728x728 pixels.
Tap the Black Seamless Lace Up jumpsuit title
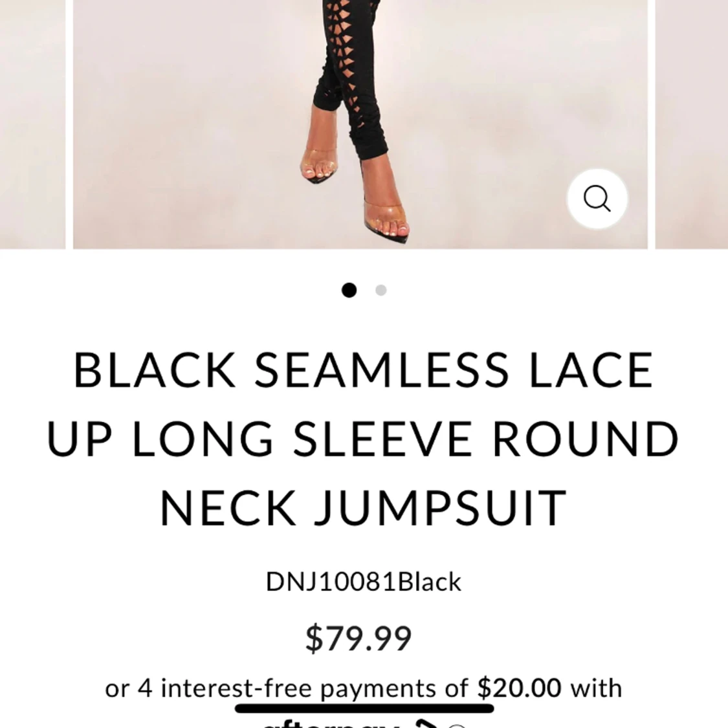point(364,438)
